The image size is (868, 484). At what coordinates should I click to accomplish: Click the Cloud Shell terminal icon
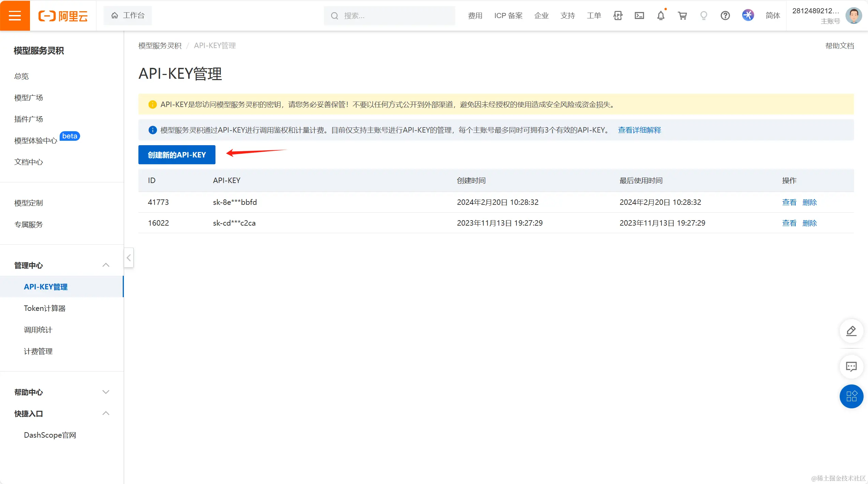tap(639, 15)
